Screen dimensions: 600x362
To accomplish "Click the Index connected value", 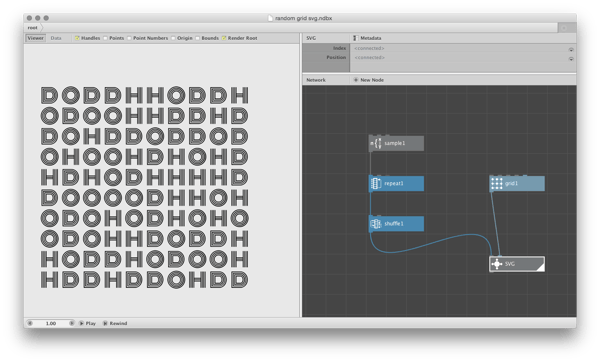I will pyautogui.click(x=369, y=48).
